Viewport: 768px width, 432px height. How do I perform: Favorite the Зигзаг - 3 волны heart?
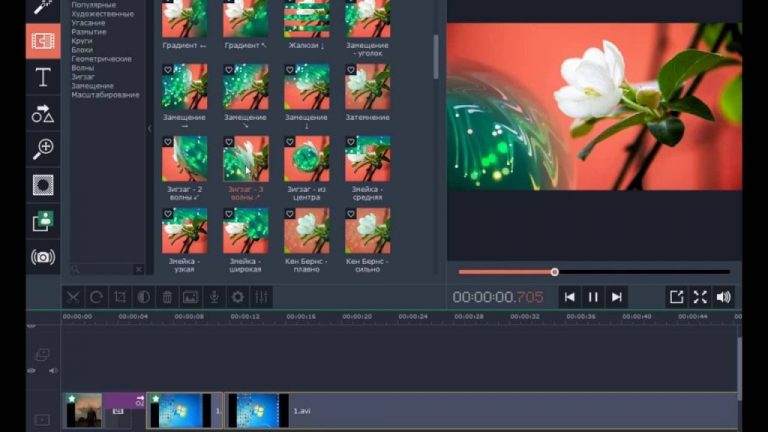229,142
